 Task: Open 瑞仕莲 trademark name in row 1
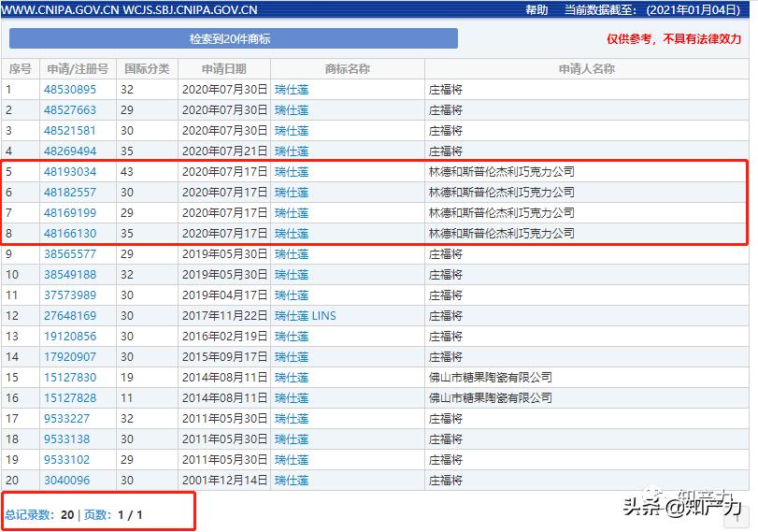(292, 90)
